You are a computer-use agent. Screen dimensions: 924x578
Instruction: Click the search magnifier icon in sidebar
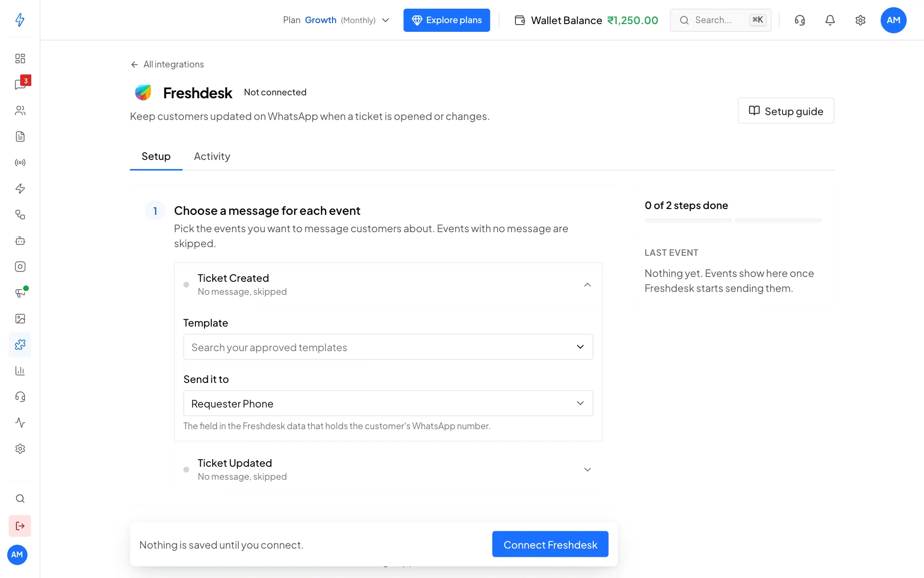pos(20,499)
